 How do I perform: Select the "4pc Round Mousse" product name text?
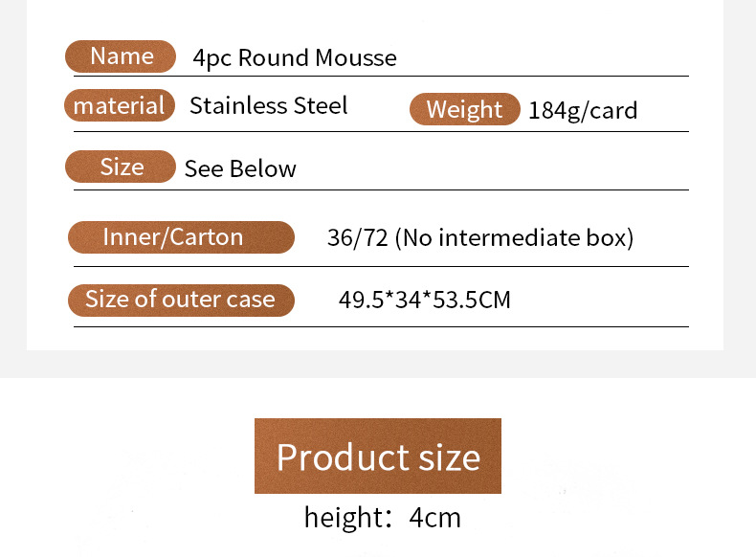pos(294,58)
